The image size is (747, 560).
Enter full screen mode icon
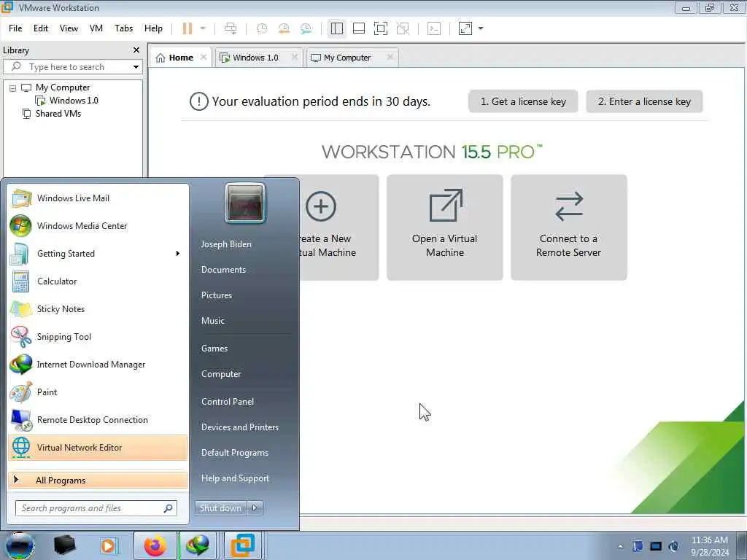[381, 28]
